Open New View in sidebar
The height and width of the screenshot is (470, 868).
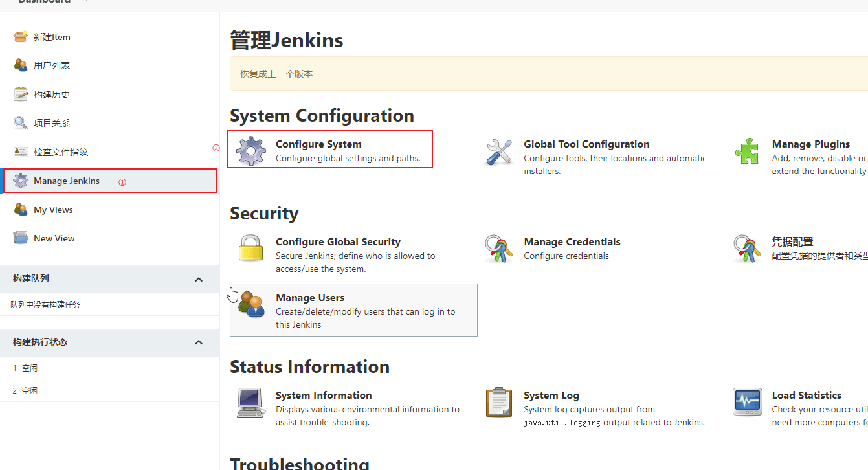pos(54,238)
